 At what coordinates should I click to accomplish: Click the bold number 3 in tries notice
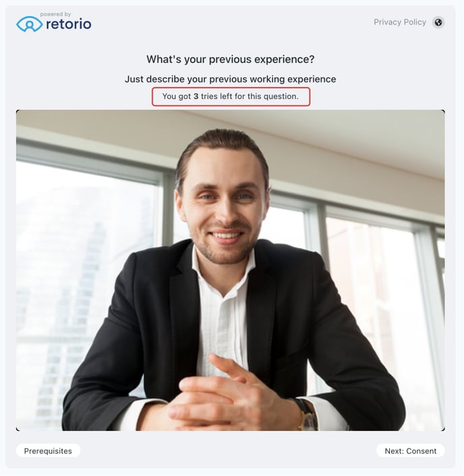pyautogui.click(x=196, y=96)
